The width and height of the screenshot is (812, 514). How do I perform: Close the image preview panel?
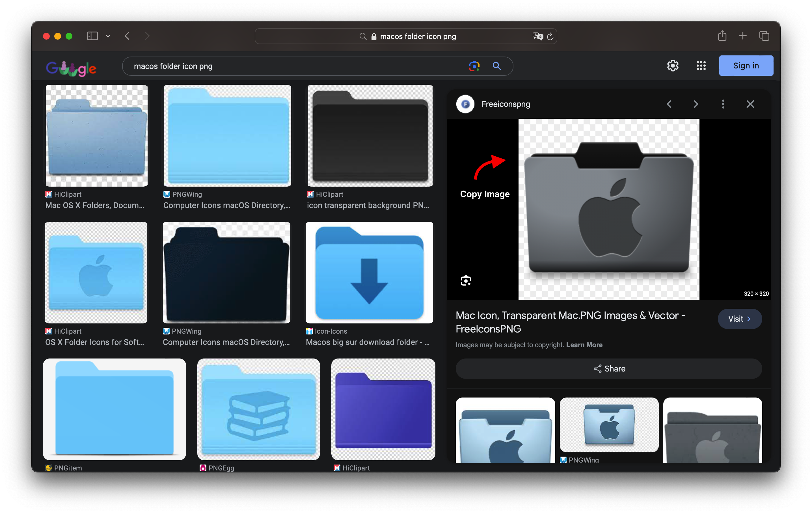click(750, 104)
